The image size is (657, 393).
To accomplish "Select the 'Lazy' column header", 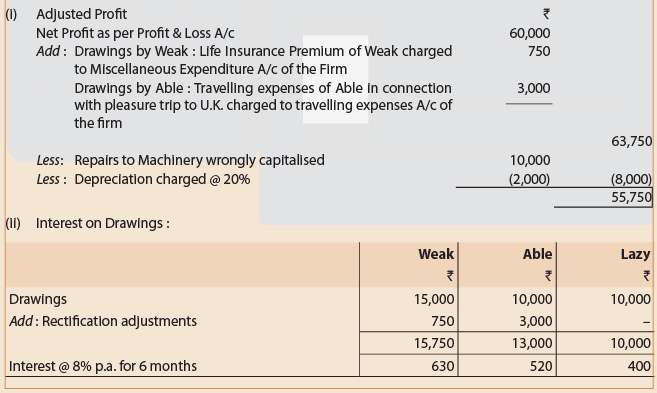I will pyautogui.click(x=636, y=254).
